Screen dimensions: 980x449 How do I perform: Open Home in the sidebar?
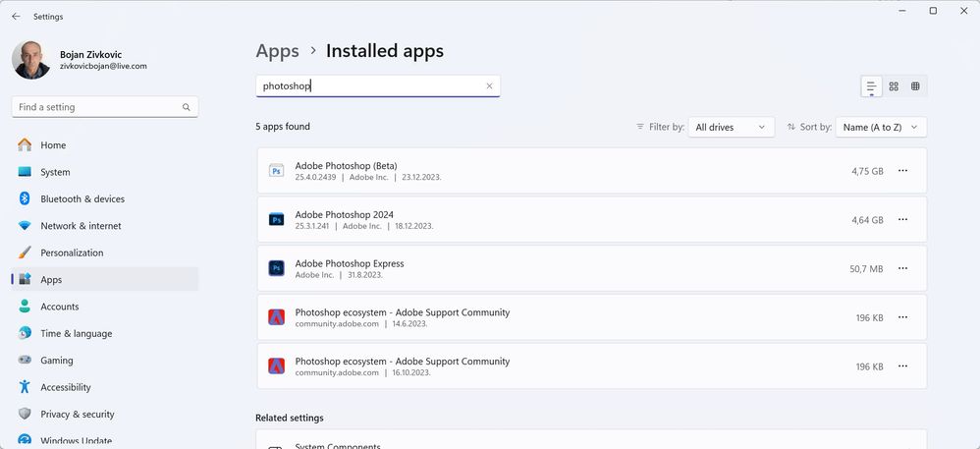pos(105,145)
